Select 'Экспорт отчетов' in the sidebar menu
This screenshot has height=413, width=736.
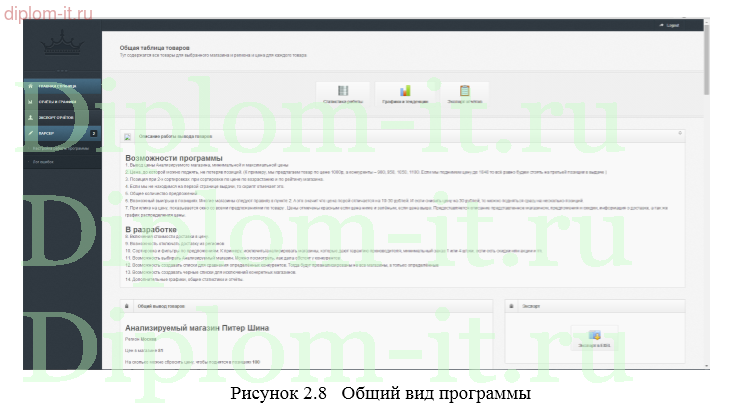coord(60,117)
